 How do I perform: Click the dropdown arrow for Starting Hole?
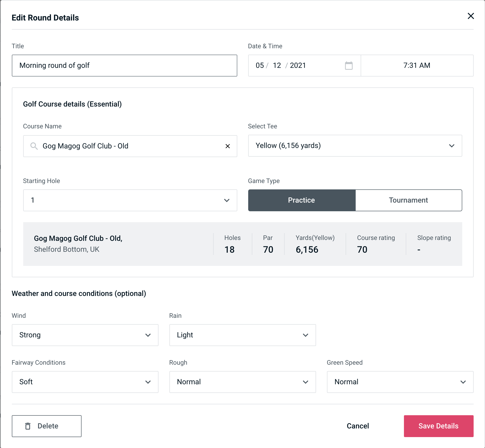coord(227,201)
